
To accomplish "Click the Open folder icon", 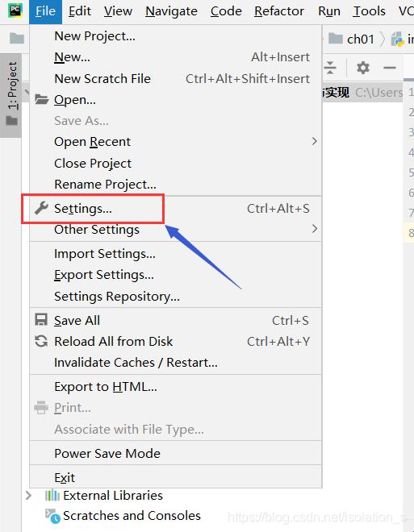I will (x=42, y=99).
